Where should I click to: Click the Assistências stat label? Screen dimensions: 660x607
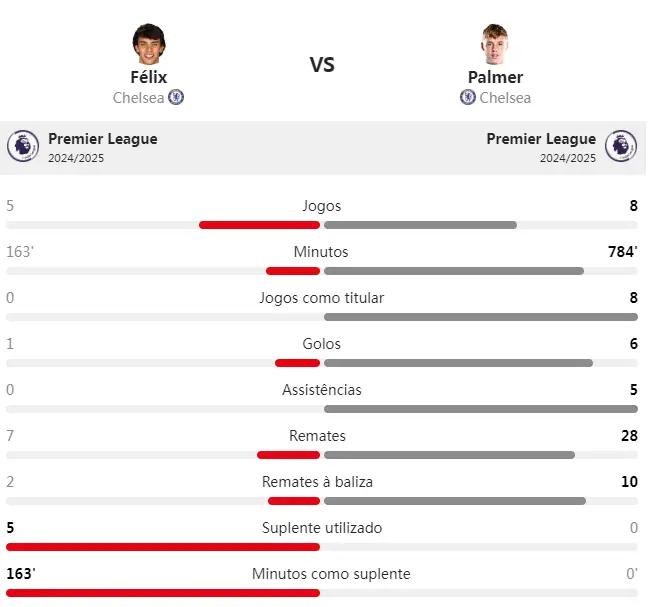(x=322, y=390)
